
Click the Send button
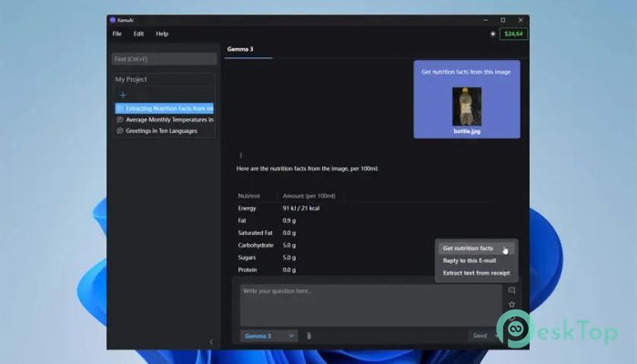coord(480,336)
